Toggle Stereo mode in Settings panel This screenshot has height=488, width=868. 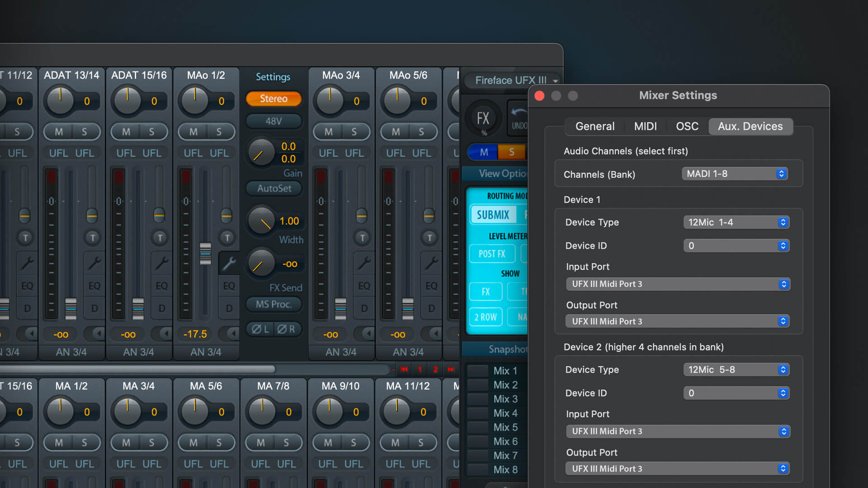[274, 99]
